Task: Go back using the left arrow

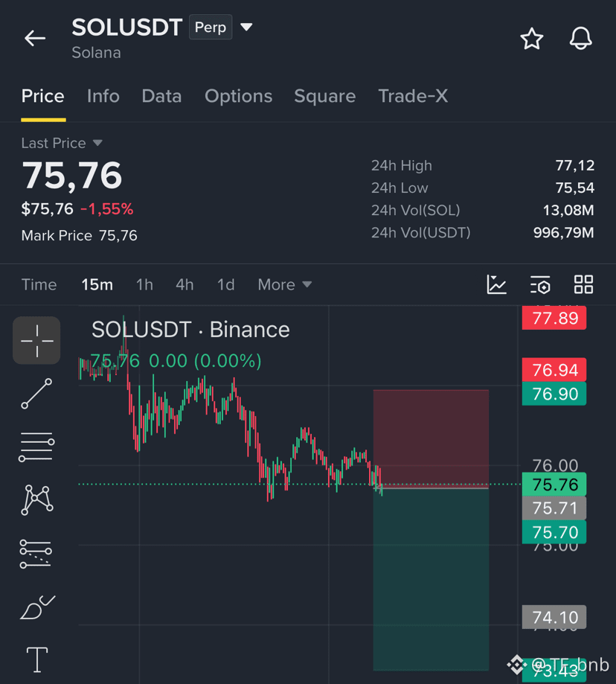Action: tap(35, 39)
